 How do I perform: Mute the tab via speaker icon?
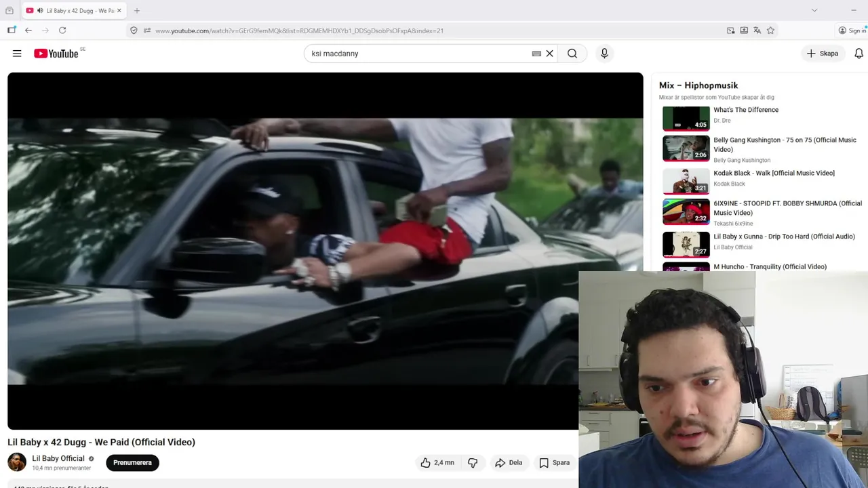tap(40, 11)
